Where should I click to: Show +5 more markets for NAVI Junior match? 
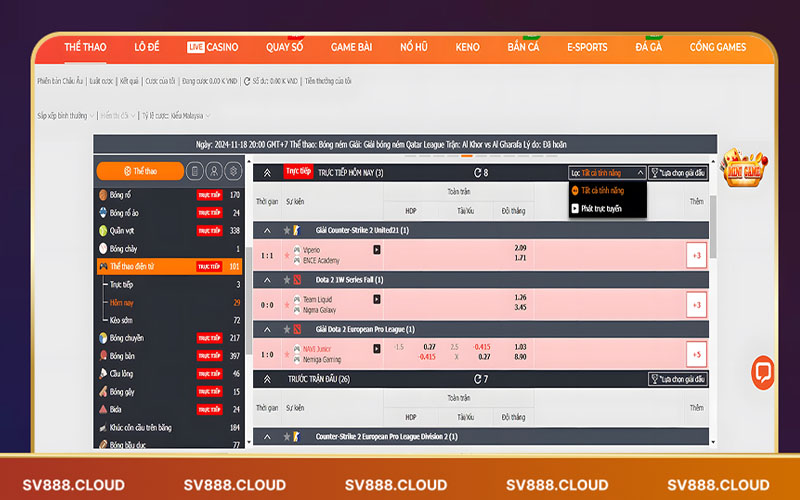tap(696, 354)
